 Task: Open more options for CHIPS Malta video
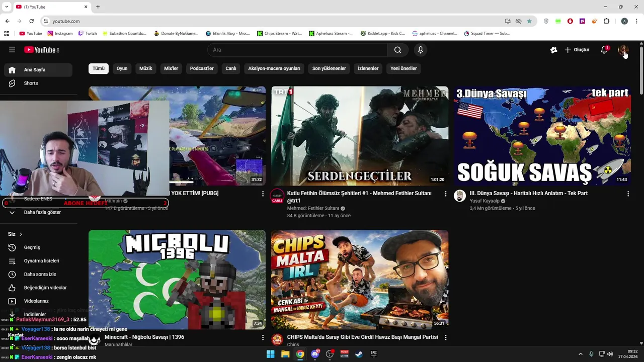coord(445,337)
